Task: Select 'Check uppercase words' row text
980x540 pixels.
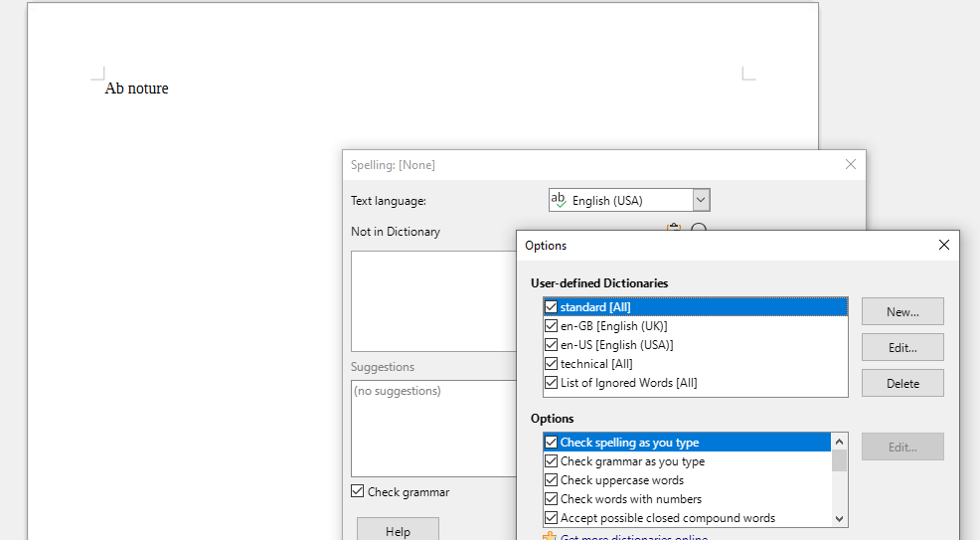Action: (622, 480)
